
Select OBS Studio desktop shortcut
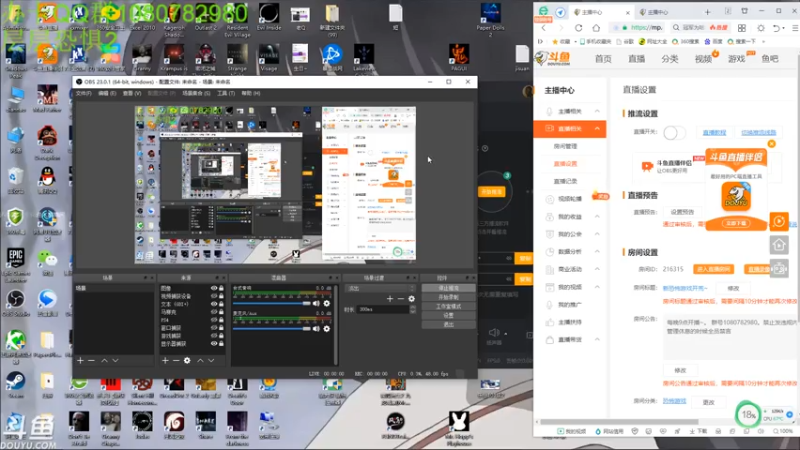[15, 303]
